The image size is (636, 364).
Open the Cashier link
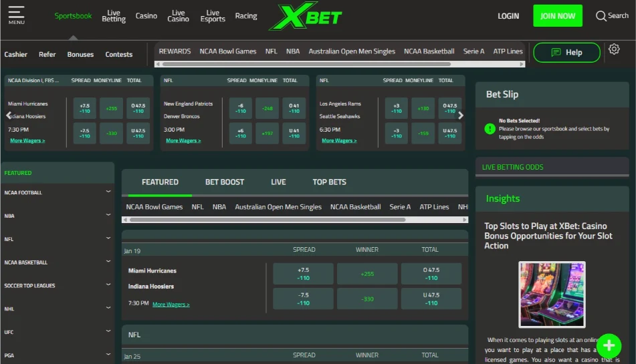[x=16, y=54]
